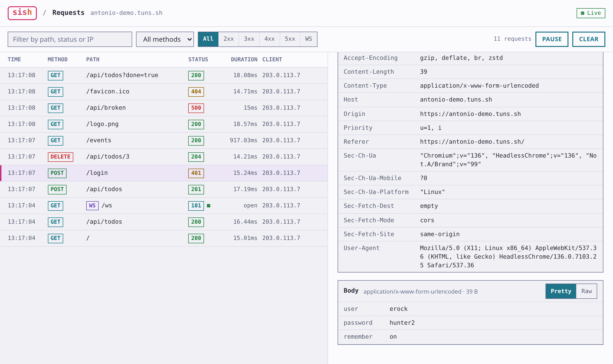The height and width of the screenshot is (364, 613).
Task: Click the green open-connection indicator on /ws row
Action: click(208, 205)
